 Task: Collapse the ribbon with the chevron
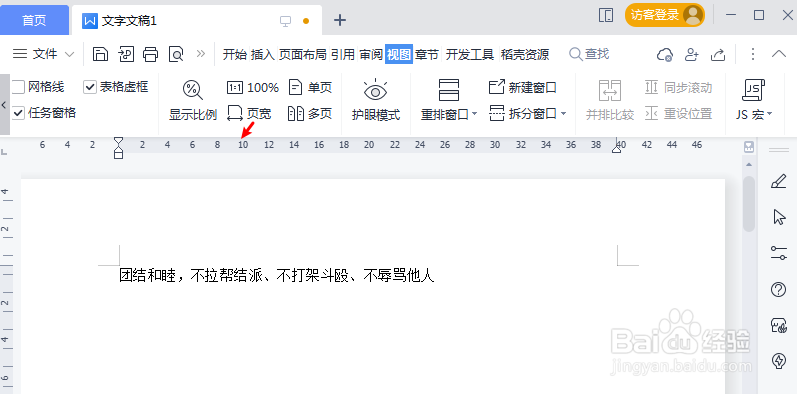779,54
